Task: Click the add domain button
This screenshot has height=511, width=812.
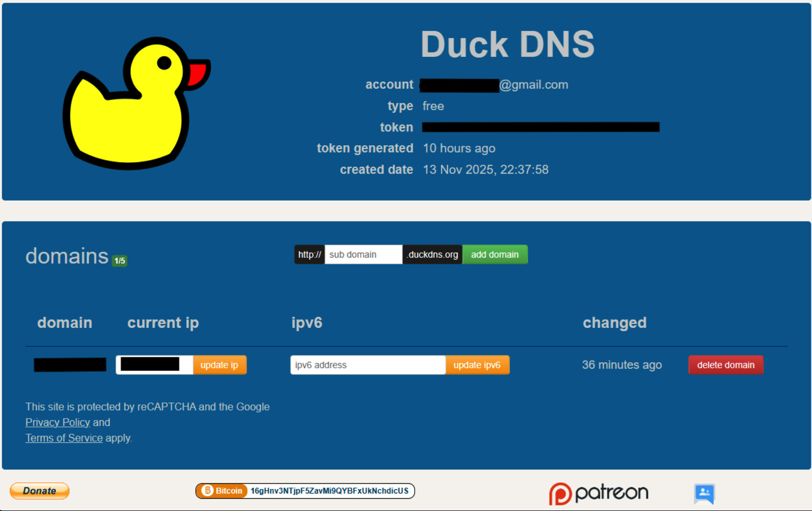Action: [494, 254]
